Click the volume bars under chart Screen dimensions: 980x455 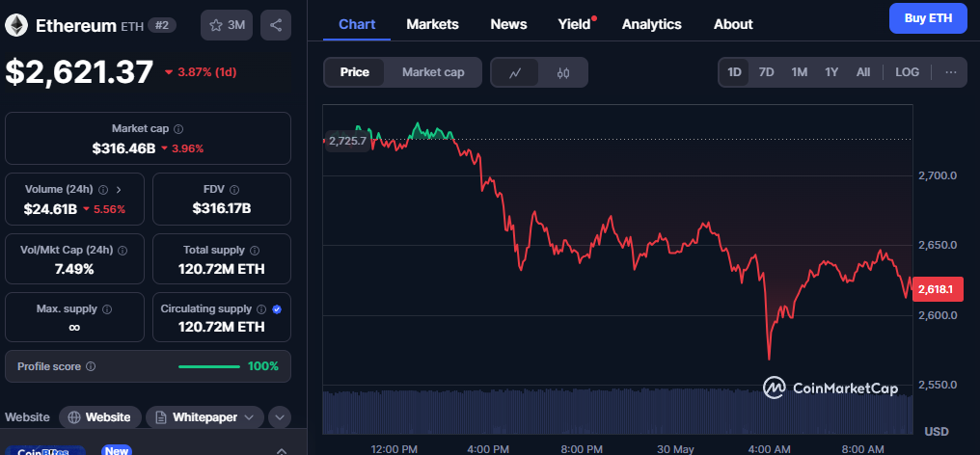[x=617, y=413]
